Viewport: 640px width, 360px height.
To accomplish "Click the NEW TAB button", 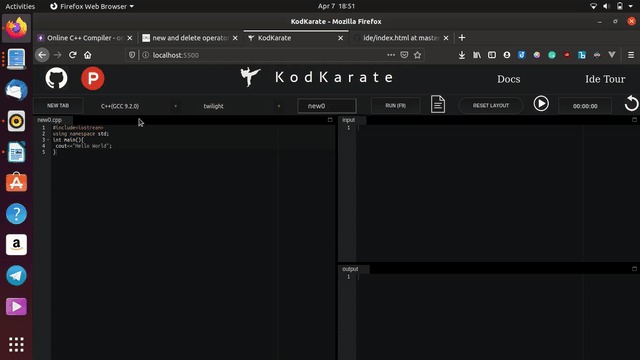I will tap(58, 105).
